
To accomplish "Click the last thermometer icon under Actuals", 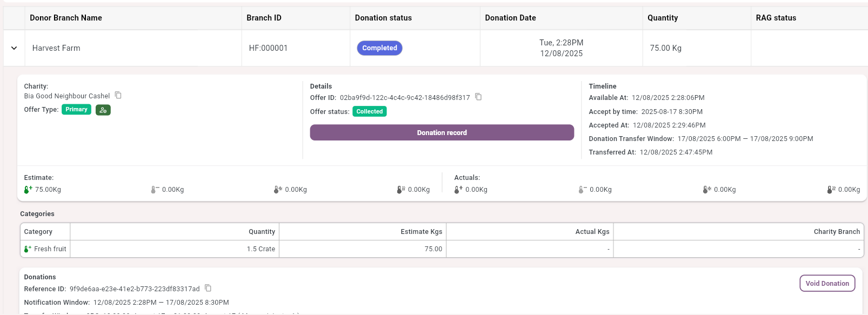I will pyautogui.click(x=831, y=190).
